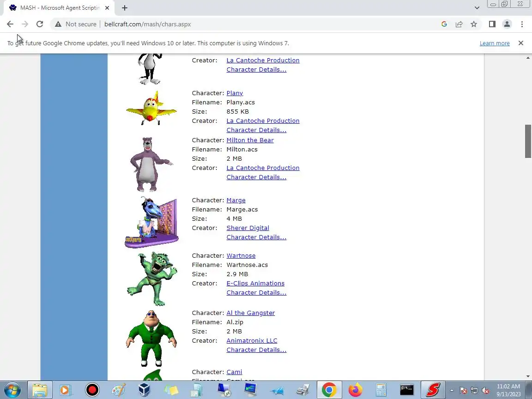
Task: Open the Chrome side panel
Action: [x=492, y=24]
